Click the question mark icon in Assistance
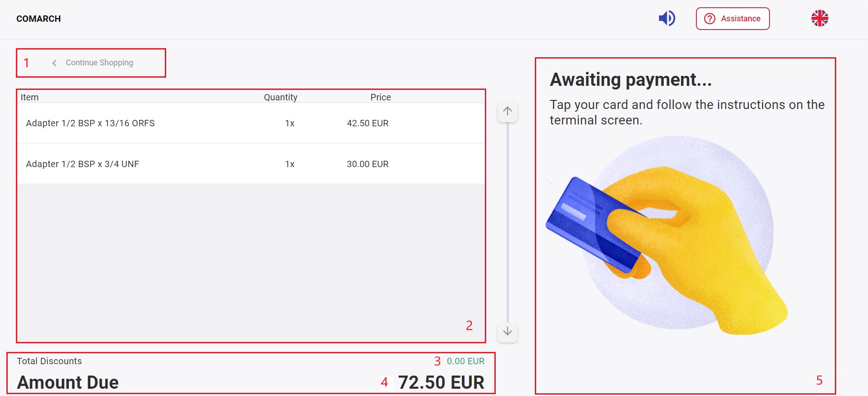 tap(710, 19)
